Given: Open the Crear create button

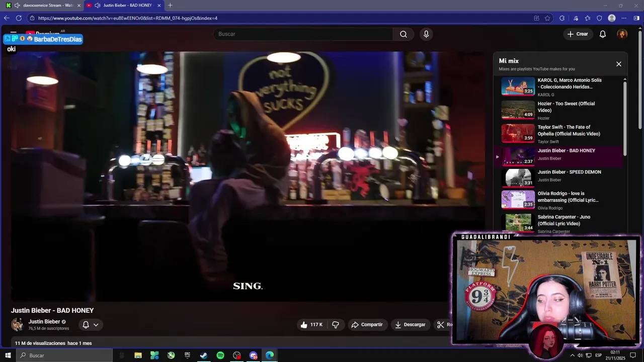Looking at the screenshot, I should point(578,34).
